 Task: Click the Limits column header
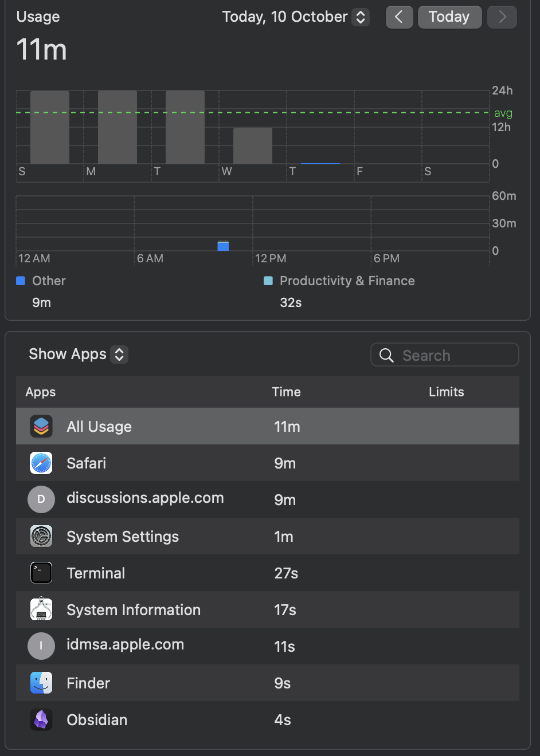coord(446,392)
